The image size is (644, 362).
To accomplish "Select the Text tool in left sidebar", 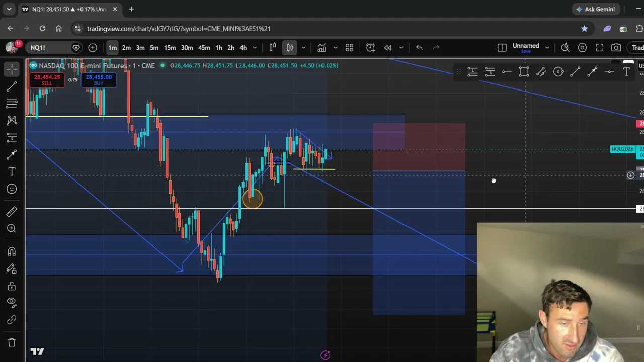I will pos(12,171).
